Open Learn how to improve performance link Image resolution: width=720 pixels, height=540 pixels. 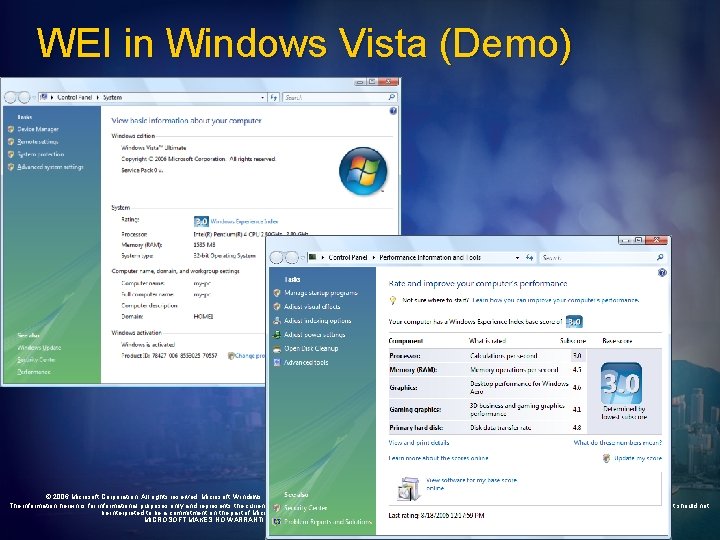pyautogui.click(x=556, y=300)
